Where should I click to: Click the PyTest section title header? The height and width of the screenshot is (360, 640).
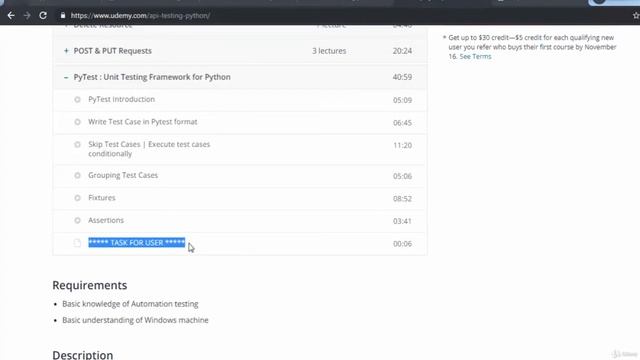[152, 77]
